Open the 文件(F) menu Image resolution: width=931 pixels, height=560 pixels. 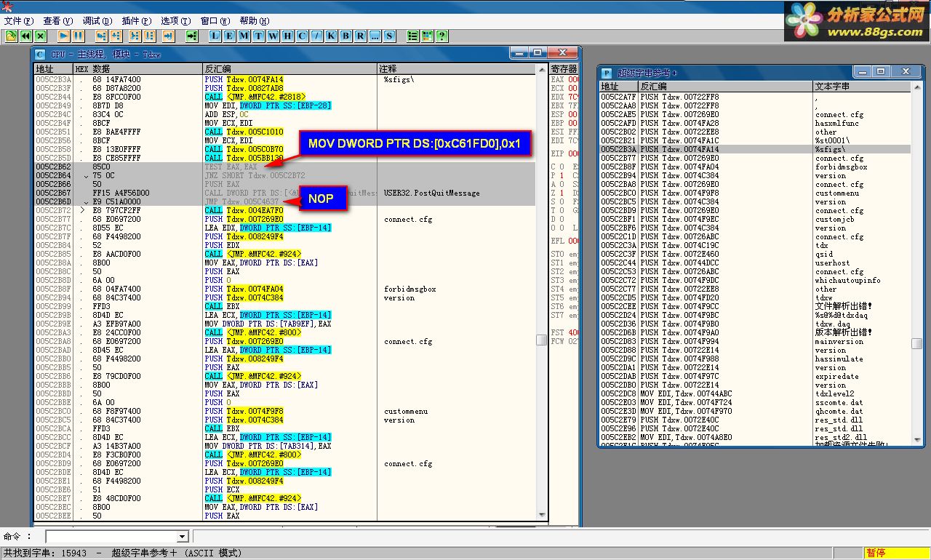(x=19, y=20)
